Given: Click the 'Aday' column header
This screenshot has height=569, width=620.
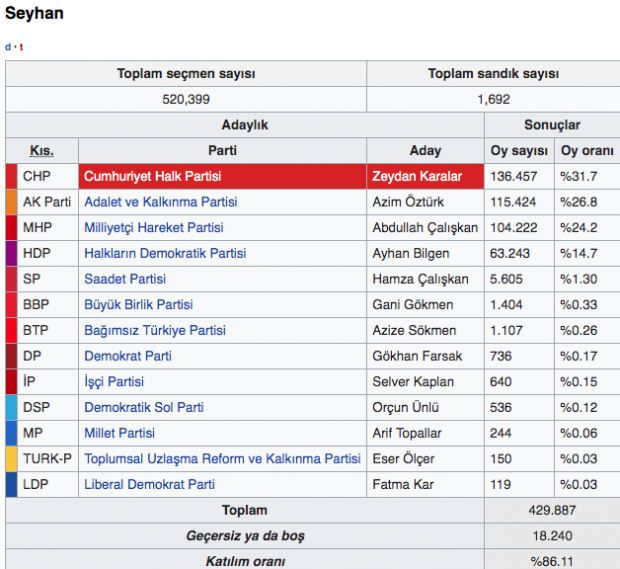Looking at the screenshot, I should pos(425,151).
